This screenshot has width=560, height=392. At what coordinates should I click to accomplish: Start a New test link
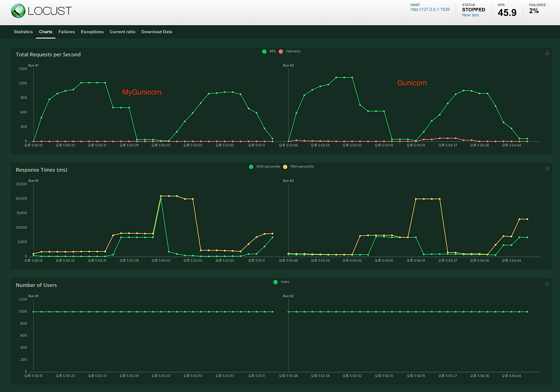(x=470, y=15)
